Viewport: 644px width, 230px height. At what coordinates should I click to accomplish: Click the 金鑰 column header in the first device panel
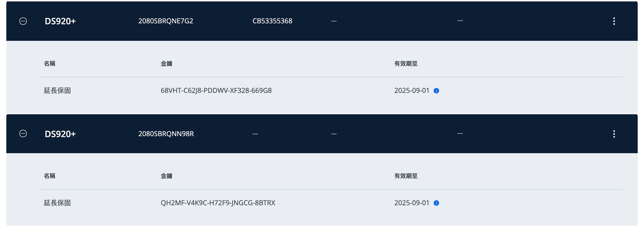click(167, 63)
